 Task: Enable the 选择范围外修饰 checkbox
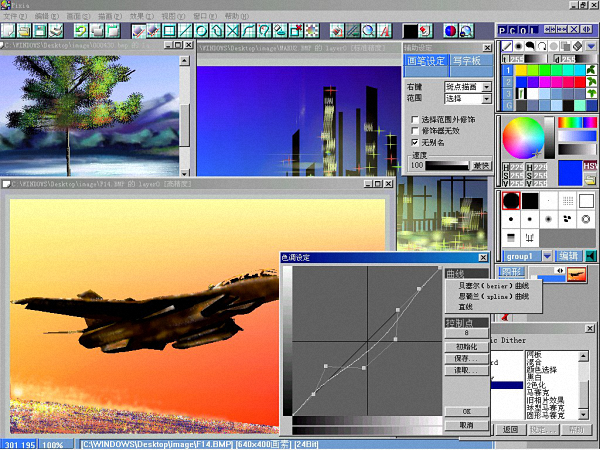point(415,119)
